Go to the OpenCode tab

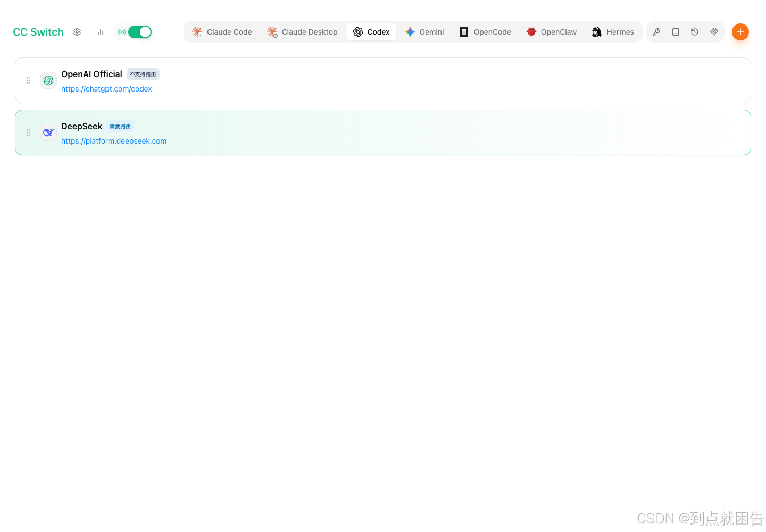[x=485, y=32]
